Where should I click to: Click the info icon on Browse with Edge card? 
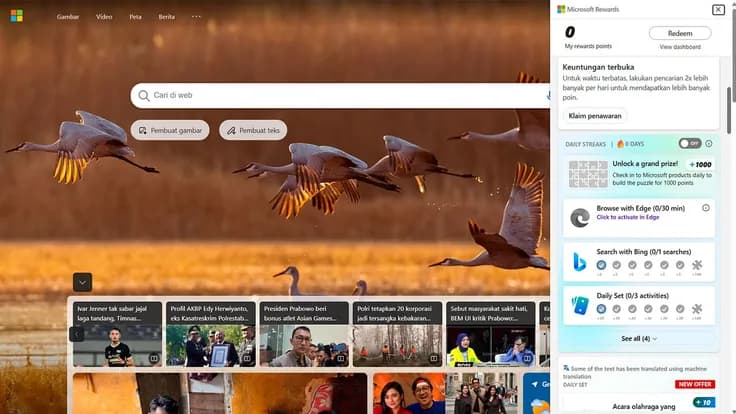pos(705,208)
